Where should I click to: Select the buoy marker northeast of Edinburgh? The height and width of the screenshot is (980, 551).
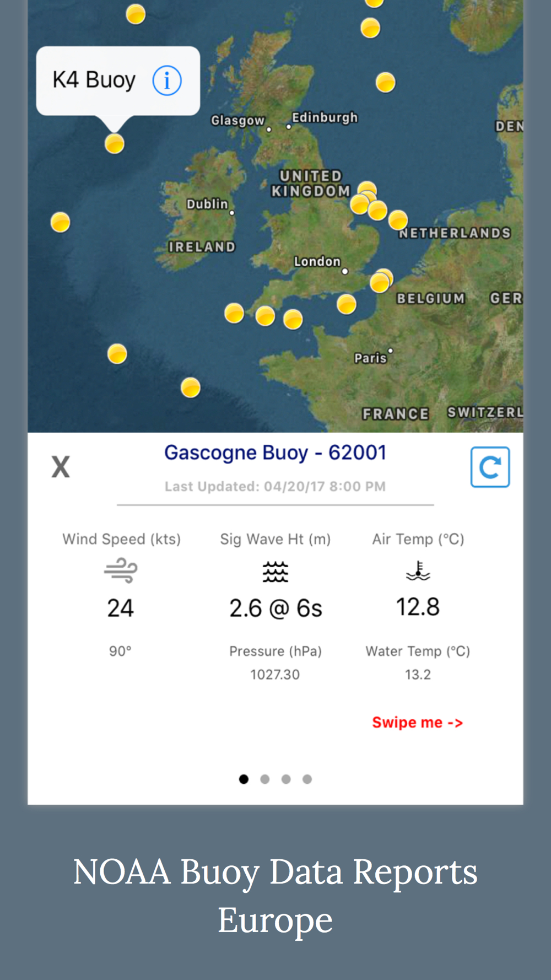(x=385, y=83)
